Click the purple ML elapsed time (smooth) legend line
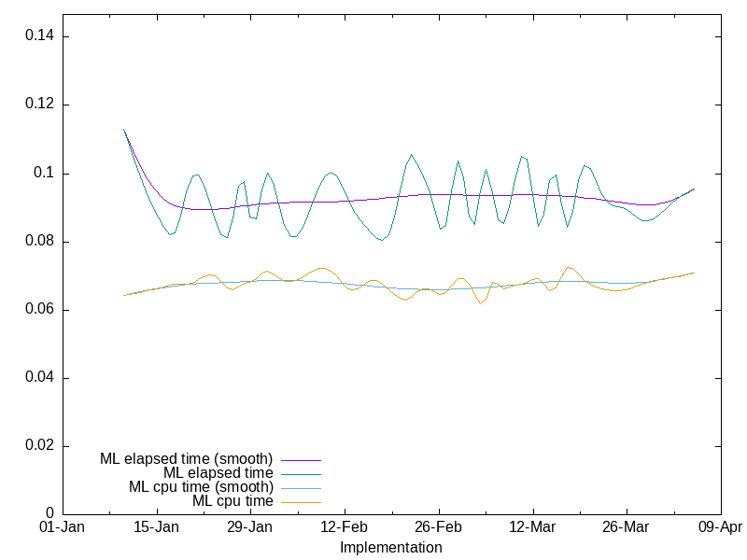Viewport: 747px width, 560px height. point(300,459)
